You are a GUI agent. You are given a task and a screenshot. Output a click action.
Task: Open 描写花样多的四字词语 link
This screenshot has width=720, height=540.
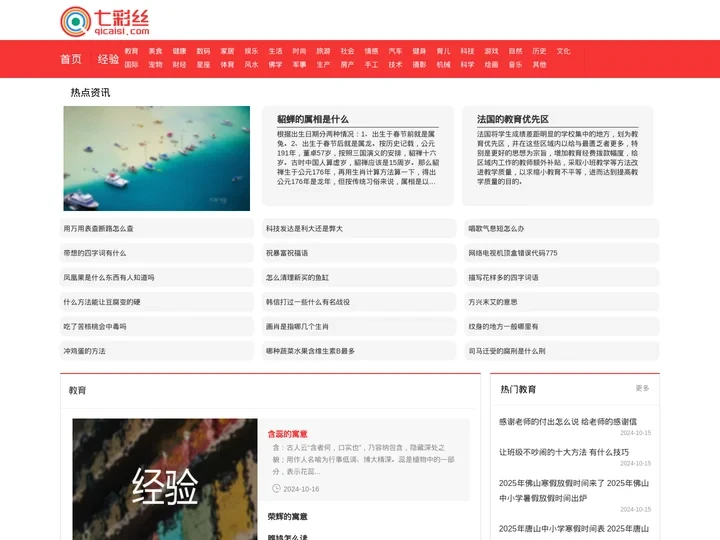coord(503,277)
